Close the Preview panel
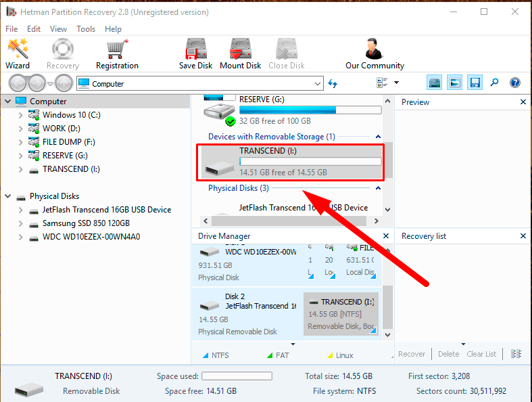Screen dimensions: 532x402 point(523,102)
